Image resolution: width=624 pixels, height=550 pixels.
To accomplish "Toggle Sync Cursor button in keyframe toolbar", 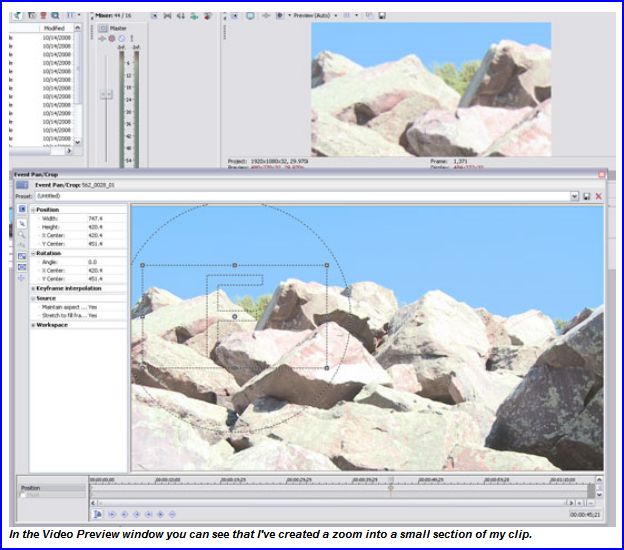I will click(98, 515).
